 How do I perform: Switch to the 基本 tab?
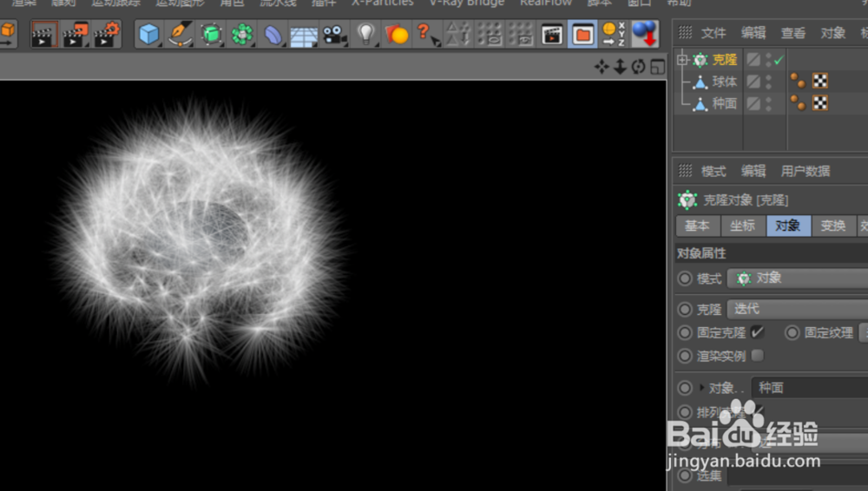click(698, 226)
